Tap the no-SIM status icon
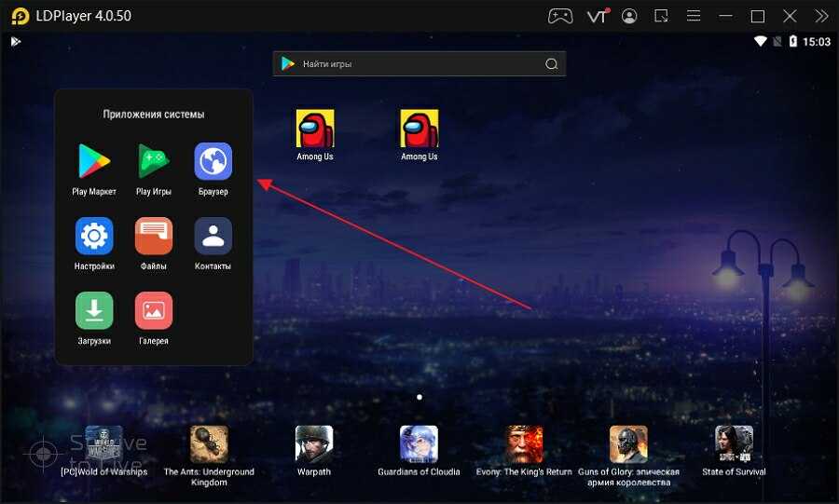Screen dimensions: 839x504 point(777,41)
